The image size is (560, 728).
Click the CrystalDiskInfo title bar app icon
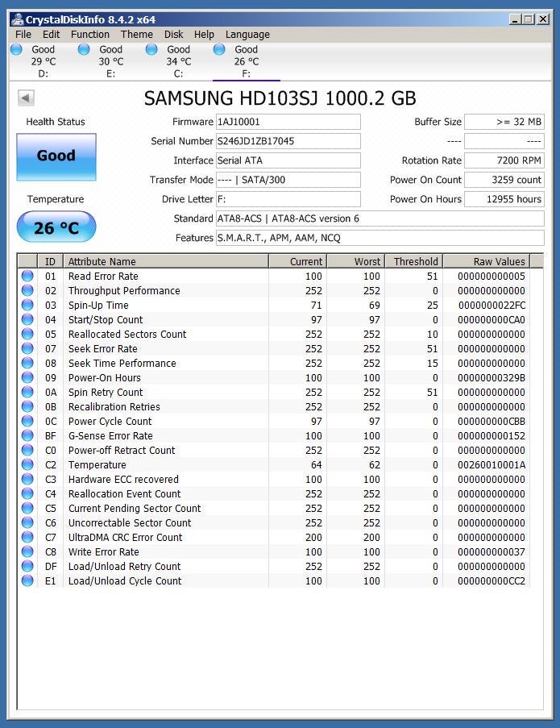(18, 19)
